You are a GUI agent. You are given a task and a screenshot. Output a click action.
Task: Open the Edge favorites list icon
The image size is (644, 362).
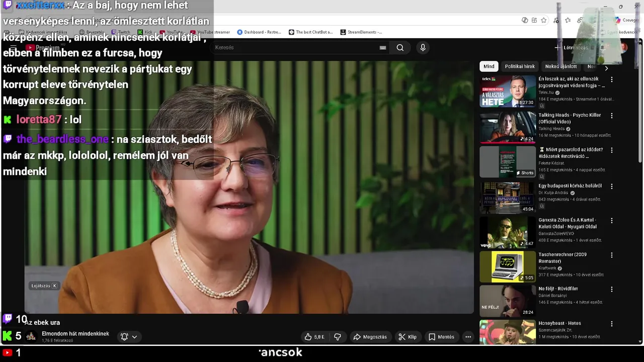568,20
